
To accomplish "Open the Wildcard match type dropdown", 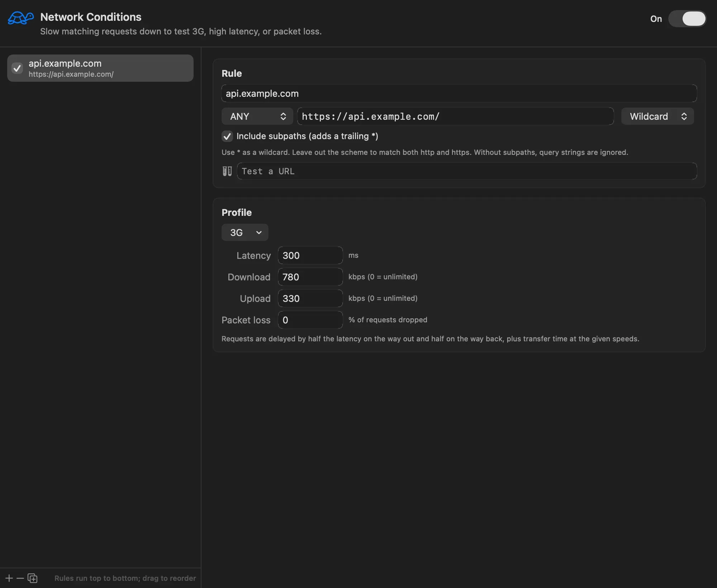I will tap(657, 116).
